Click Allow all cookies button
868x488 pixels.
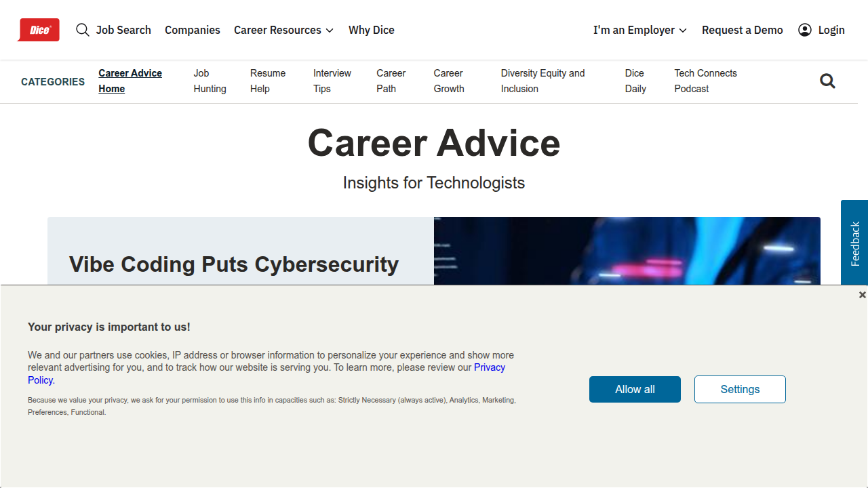635,389
